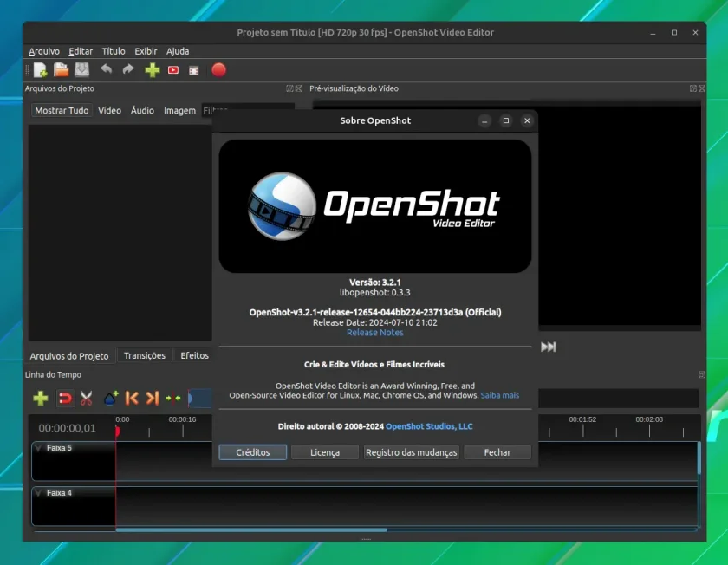Filter files by Áudio

[x=142, y=111]
